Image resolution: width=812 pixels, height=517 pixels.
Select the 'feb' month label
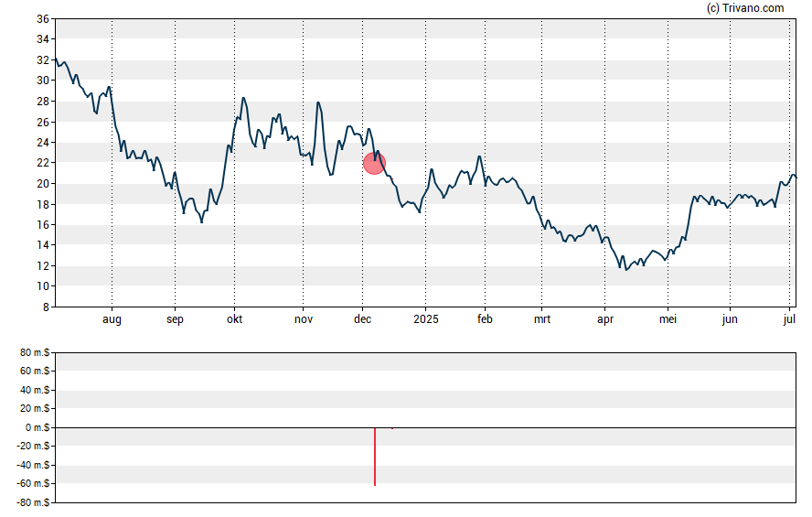pyautogui.click(x=485, y=319)
